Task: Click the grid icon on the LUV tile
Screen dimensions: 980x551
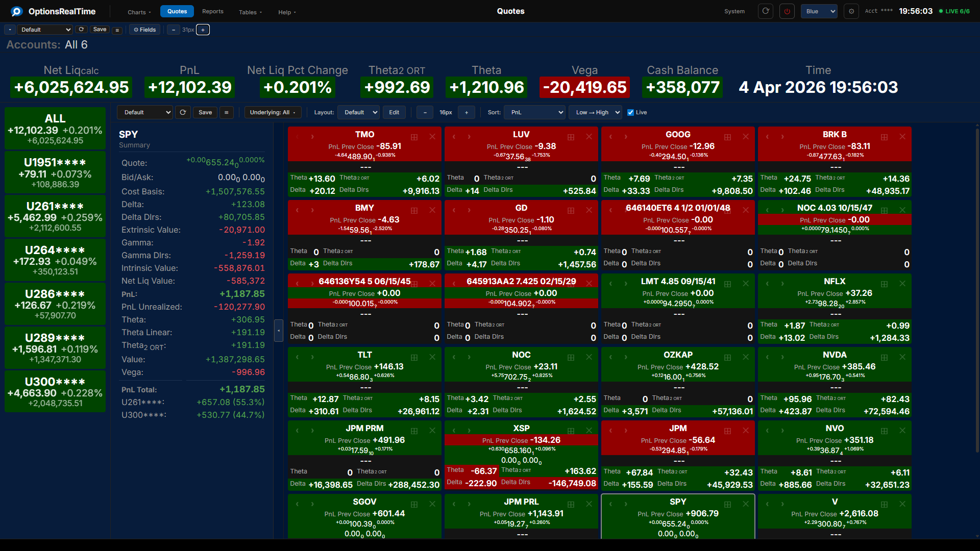Action: (x=571, y=137)
